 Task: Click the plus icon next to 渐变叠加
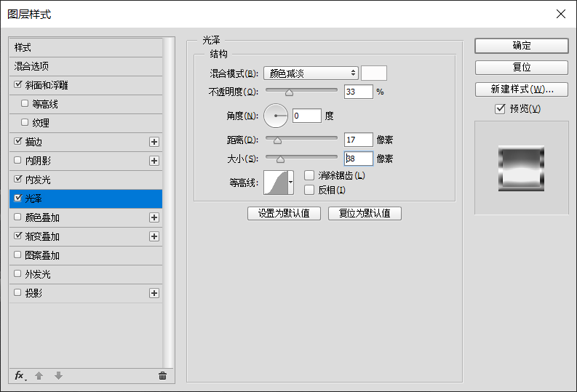[154, 236]
